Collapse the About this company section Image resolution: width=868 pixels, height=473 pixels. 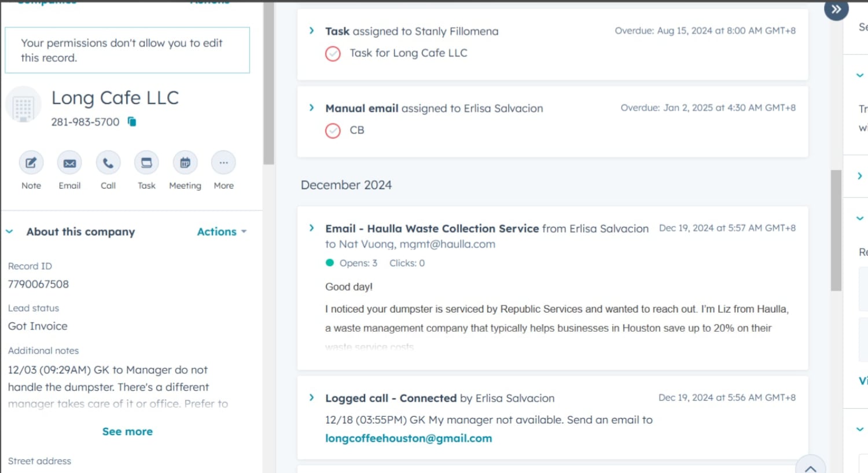(9, 232)
